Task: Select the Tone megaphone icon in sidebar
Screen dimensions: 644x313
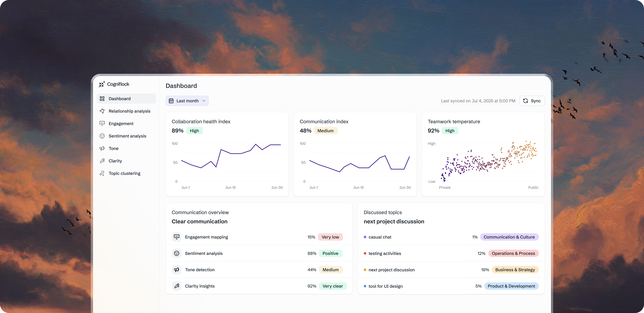Action: click(102, 148)
